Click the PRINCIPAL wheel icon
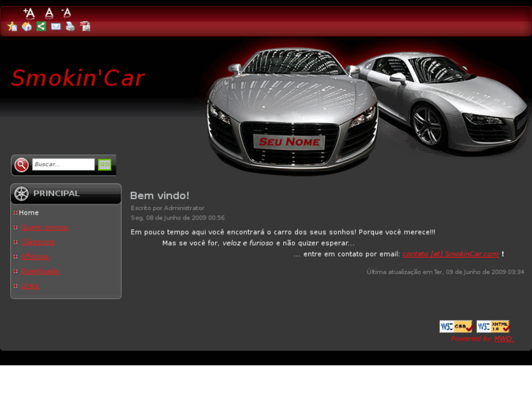Screen dimensions: 532x399 coord(21,193)
